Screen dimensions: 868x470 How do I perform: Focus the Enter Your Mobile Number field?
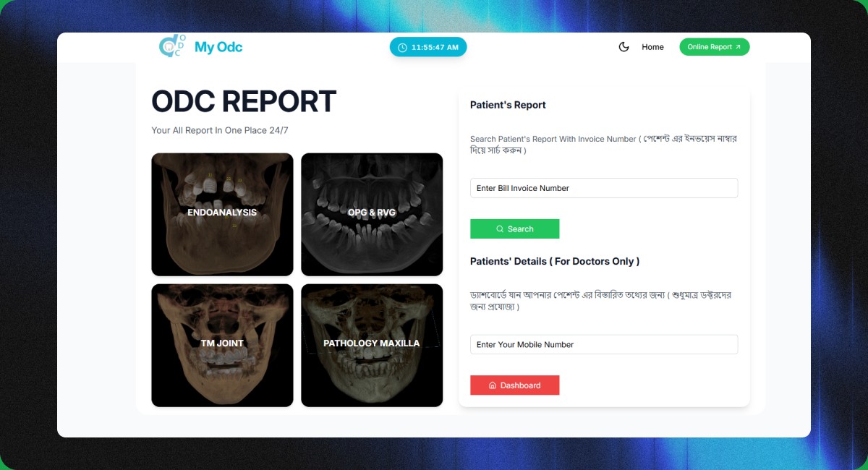pyautogui.click(x=604, y=344)
